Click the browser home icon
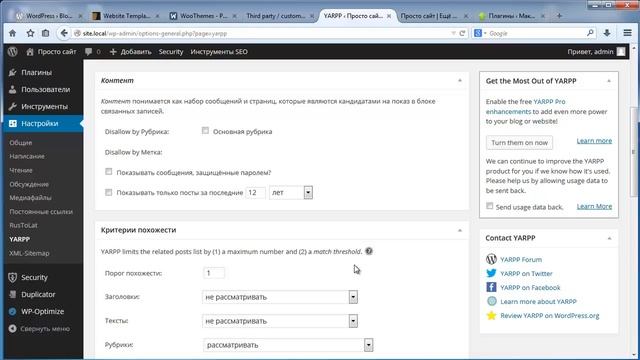Viewport: 640px width, 360px height. pyautogui.click(x=13, y=33)
